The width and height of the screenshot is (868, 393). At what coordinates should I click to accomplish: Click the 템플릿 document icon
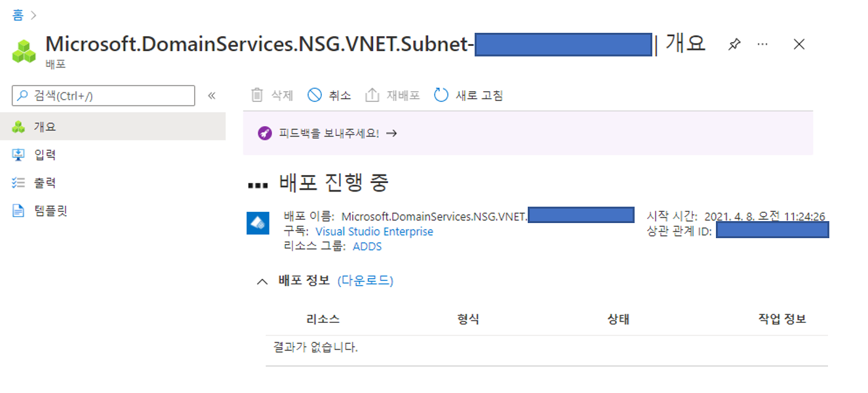click(x=18, y=211)
